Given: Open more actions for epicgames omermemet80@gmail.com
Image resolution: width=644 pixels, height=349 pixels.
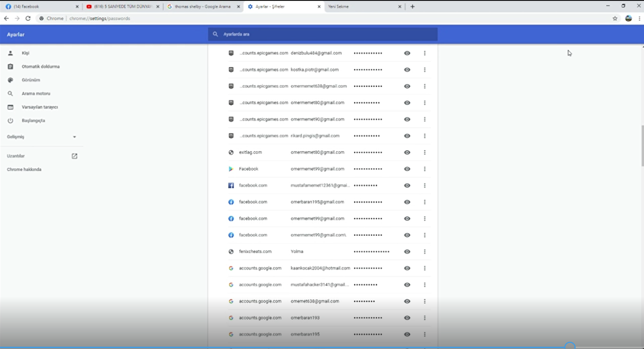Looking at the screenshot, I should click(x=425, y=103).
